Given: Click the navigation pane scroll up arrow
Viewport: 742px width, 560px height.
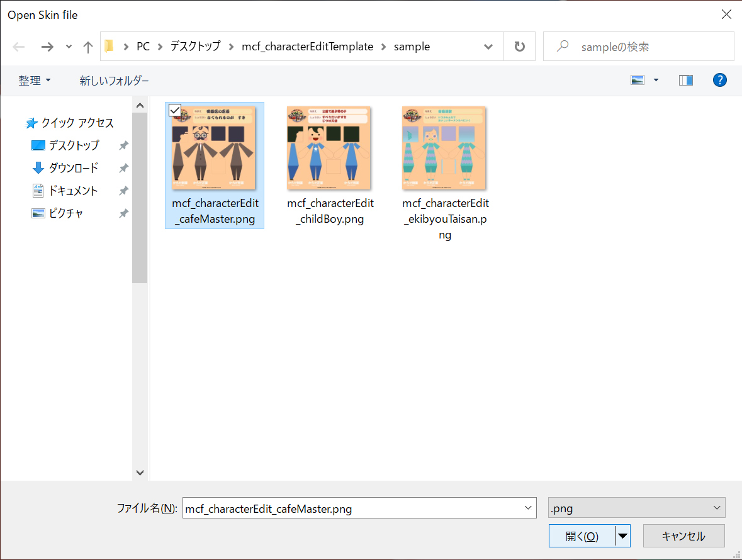Looking at the screenshot, I should tap(140, 106).
